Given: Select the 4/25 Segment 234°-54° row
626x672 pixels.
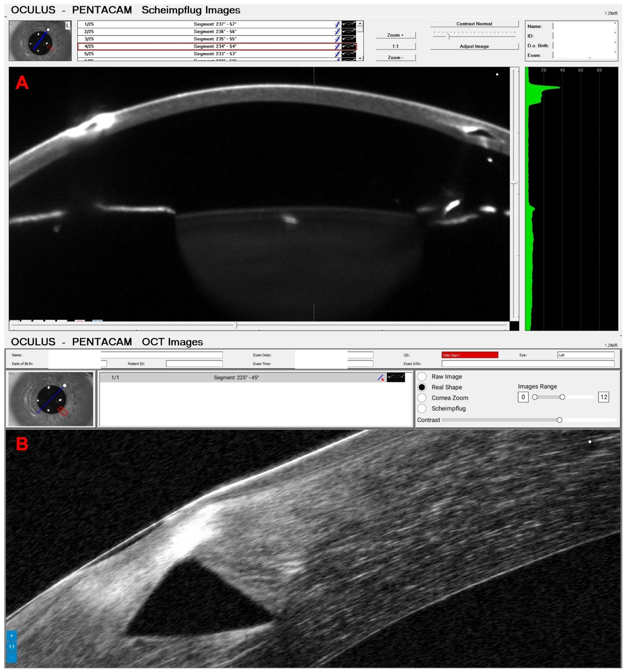Looking at the screenshot, I should 217,46.
